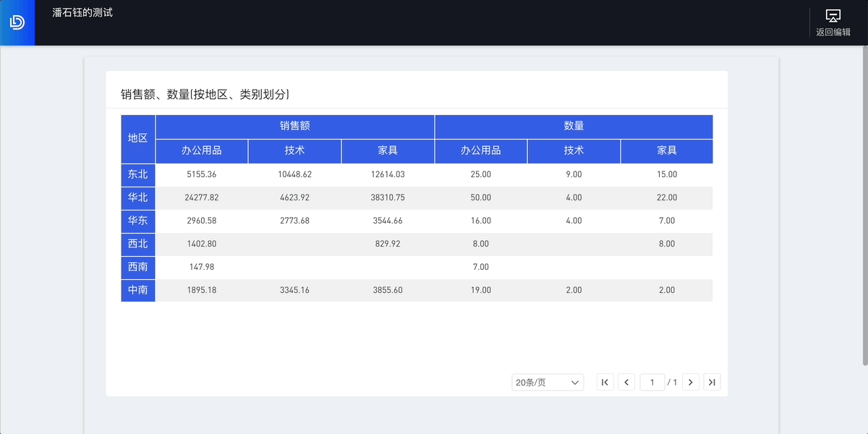Select the 华北 row header
Viewport: 868px width, 434px height.
point(137,197)
